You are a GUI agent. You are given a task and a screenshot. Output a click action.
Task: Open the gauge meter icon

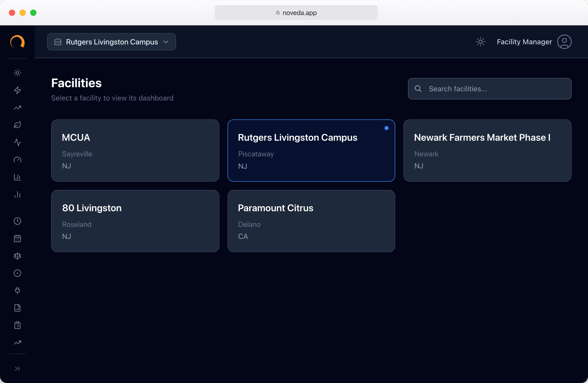(x=17, y=160)
